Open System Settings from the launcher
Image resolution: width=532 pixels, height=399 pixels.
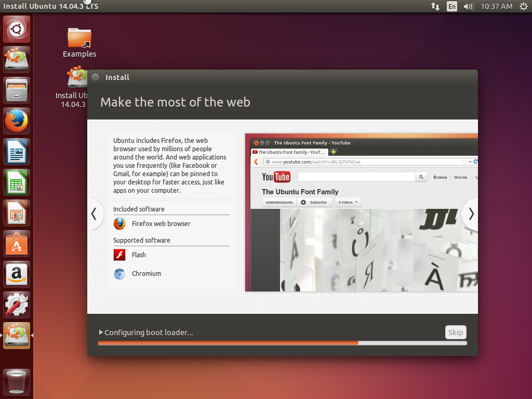tap(17, 304)
